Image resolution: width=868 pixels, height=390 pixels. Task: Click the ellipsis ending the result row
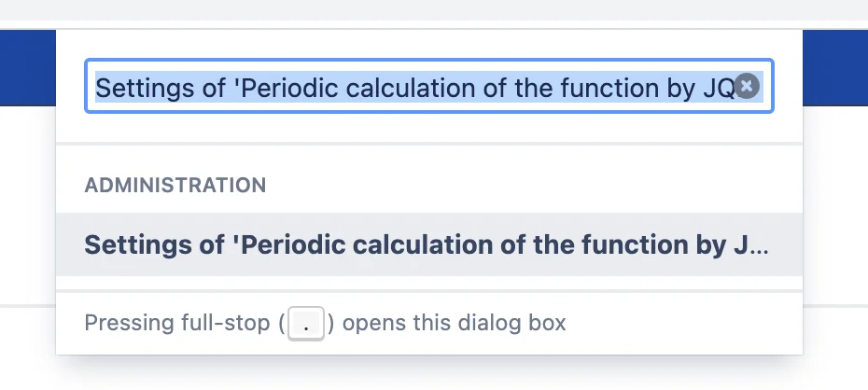760,250
